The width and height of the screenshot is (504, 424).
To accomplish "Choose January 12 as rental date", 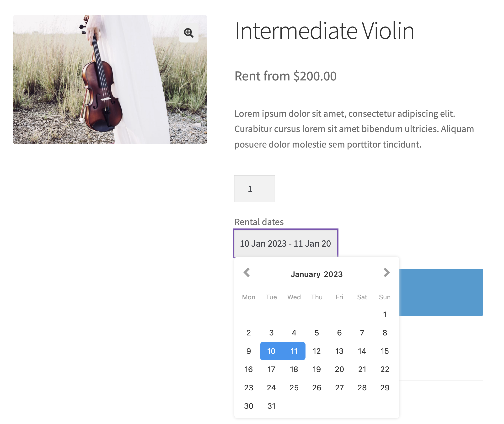I will (x=316, y=351).
